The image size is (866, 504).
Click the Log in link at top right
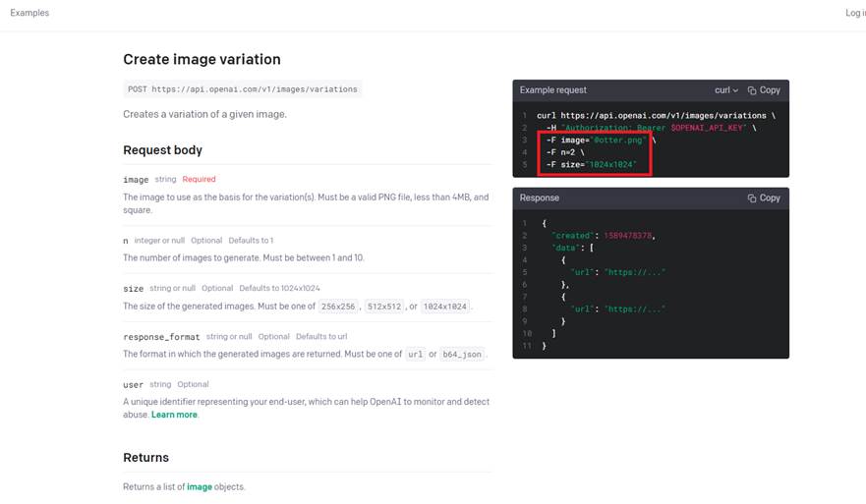[x=855, y=13]
